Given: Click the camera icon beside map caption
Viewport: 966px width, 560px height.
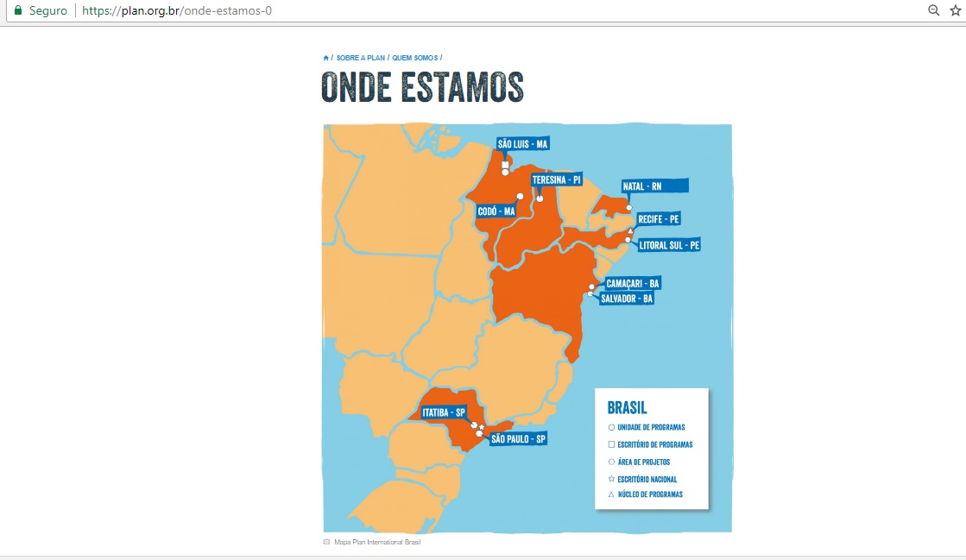Looking at the screenshot, I should [x=326, y=542].
